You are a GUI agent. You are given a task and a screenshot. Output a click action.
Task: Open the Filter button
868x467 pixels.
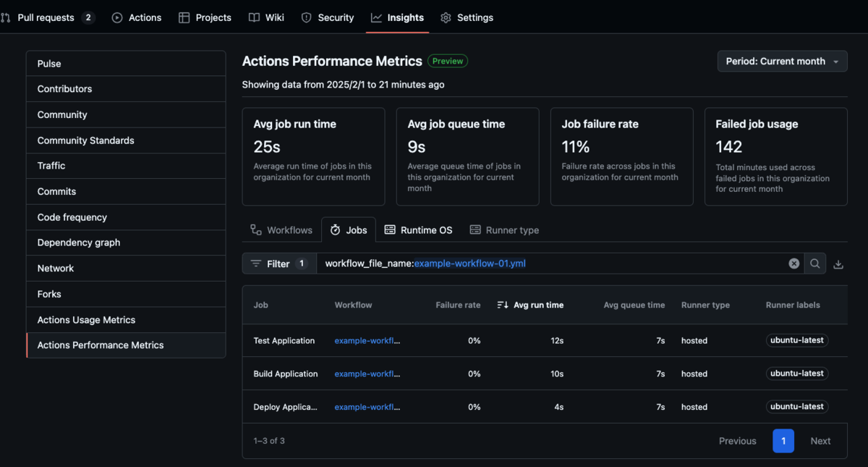[279, 264]
